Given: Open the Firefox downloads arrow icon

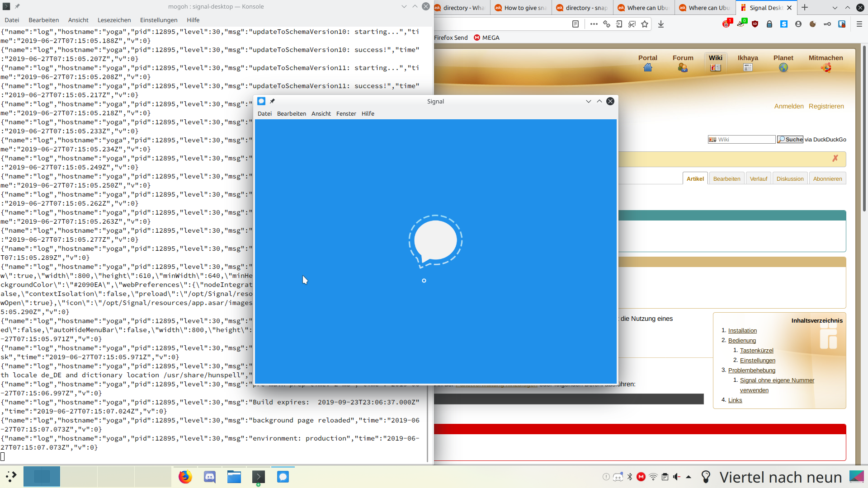Looking at the screenshot, I should 661,24.
